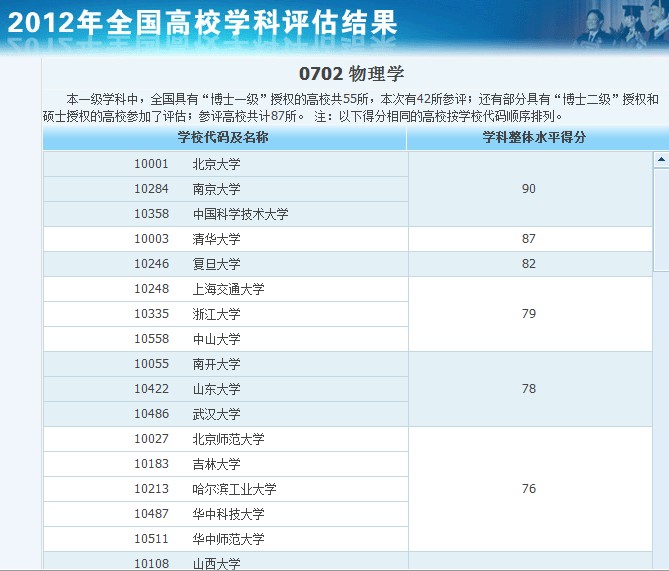Click school code 10001

[151, 164]
